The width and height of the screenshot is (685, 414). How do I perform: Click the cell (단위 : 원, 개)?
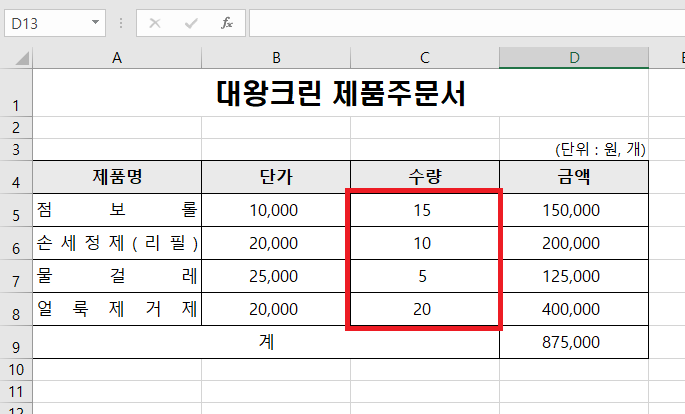point(574,150)
